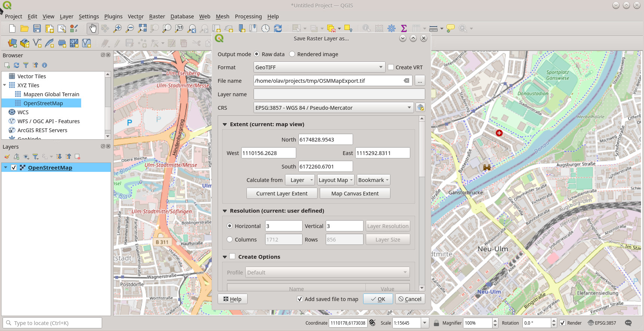Open the Bookmark dropdown
Image resolution: width=644 pixels, height=331 pixels.
coord(373,180)
